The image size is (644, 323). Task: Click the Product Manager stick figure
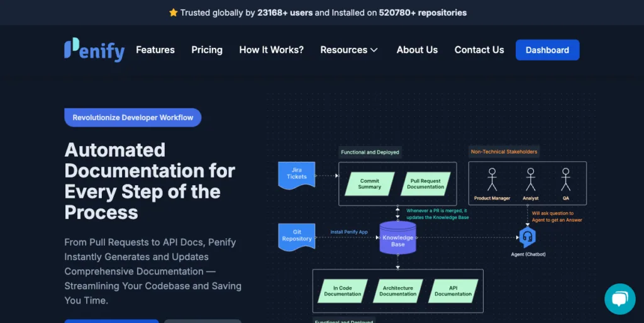click(492, 179)
